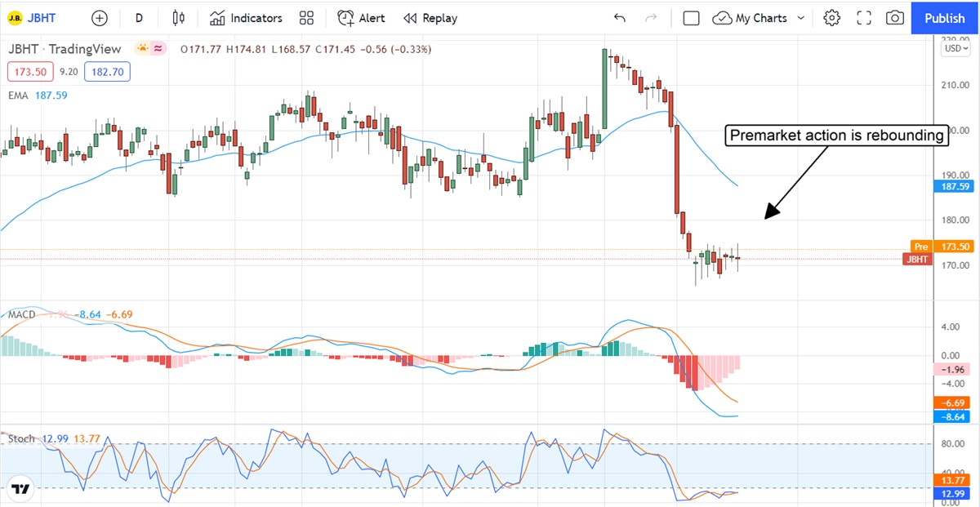The width and height of the screenshot is (980, 507).
Task: Change the D timeframe interval
Action: coord(139,18)
